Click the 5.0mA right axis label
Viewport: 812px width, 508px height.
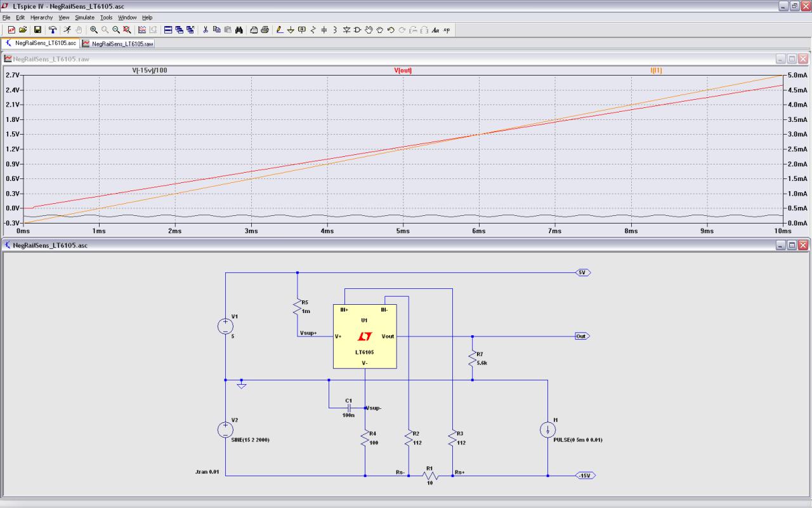[797, 75]
